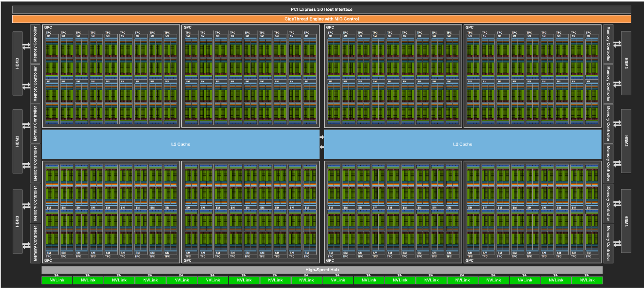644x288 pixels.
Task: Select the bottom-right HBM3 memory block
Action: coord(626,220)
